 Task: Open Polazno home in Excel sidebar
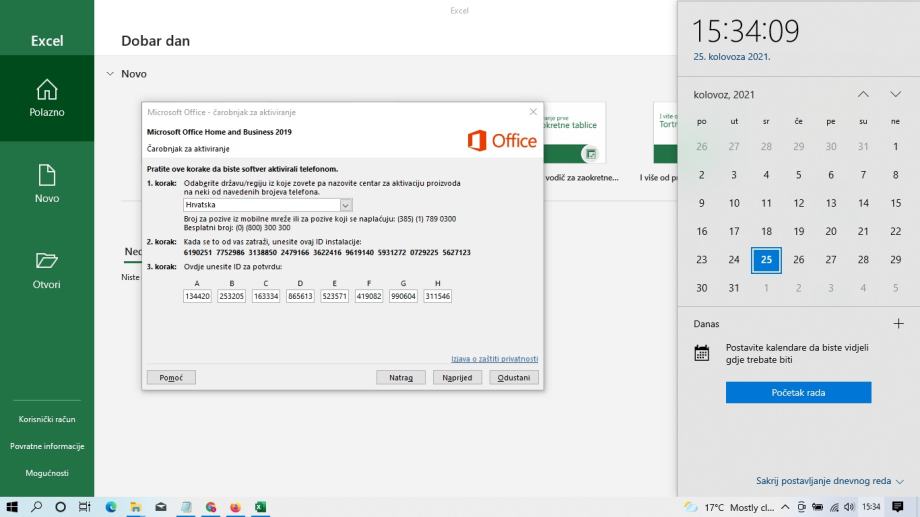(x=47, y=98)
